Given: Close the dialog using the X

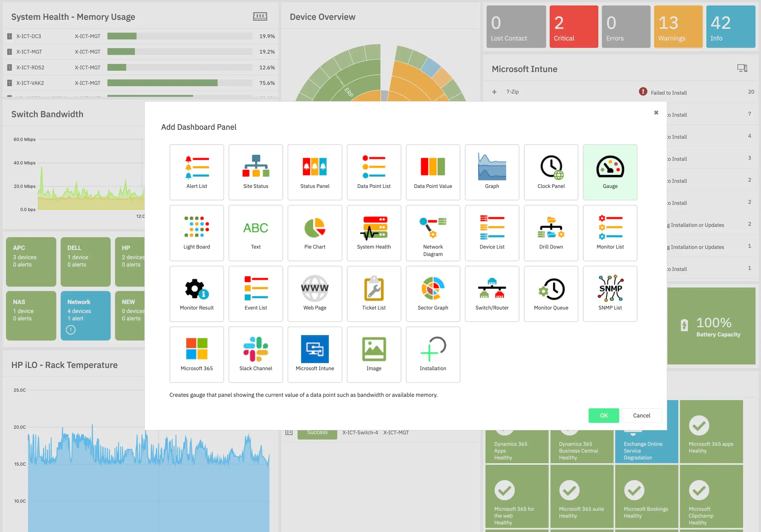Looking at the screenshot, I should tap(656, 112).
